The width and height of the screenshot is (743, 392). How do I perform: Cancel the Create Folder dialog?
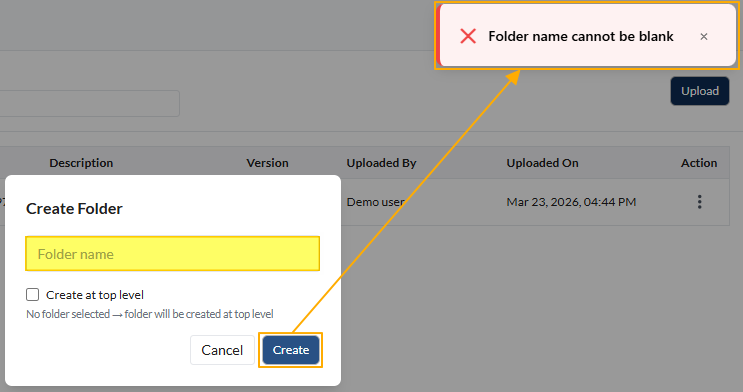coord(222,350)
